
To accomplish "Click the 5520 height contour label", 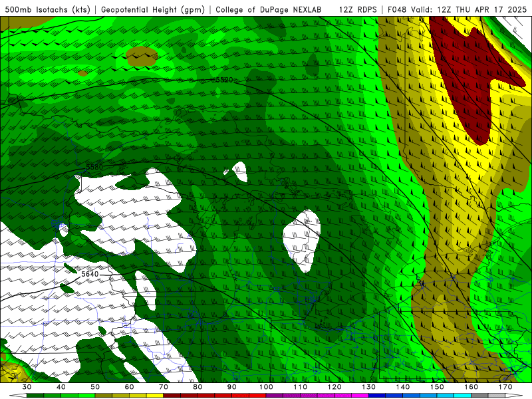I will (225, 80).
